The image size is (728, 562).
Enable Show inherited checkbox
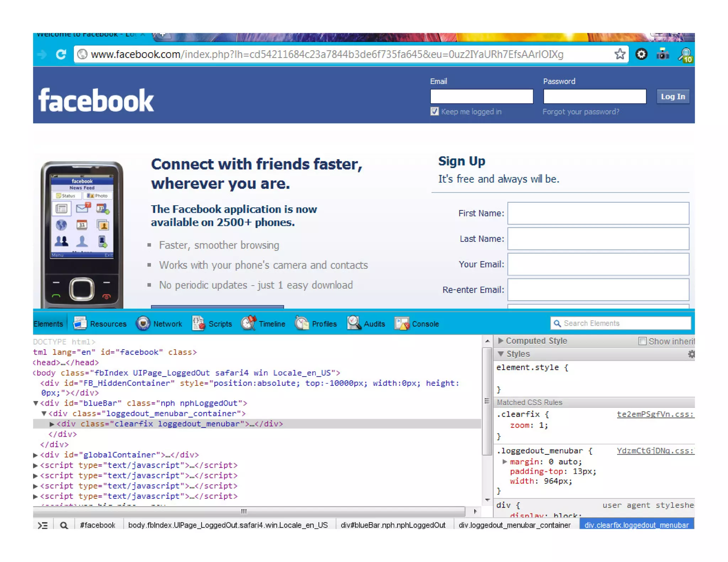pos(642,341)
